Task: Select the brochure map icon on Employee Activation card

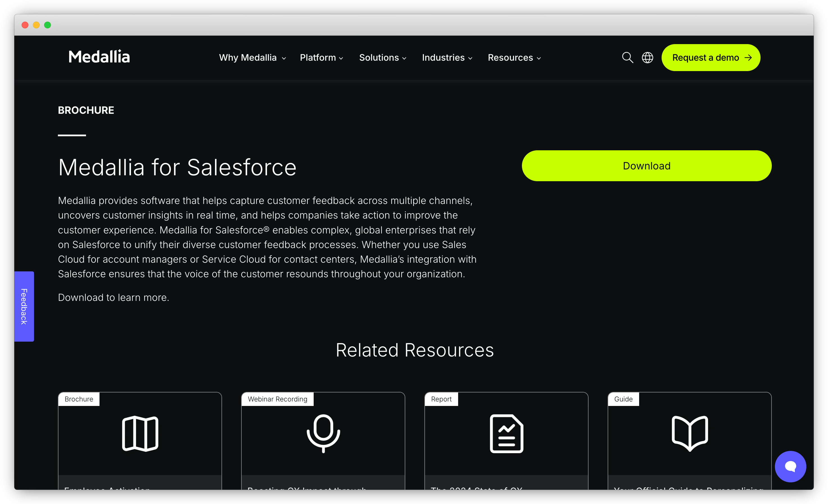Action: coord(139,433)
